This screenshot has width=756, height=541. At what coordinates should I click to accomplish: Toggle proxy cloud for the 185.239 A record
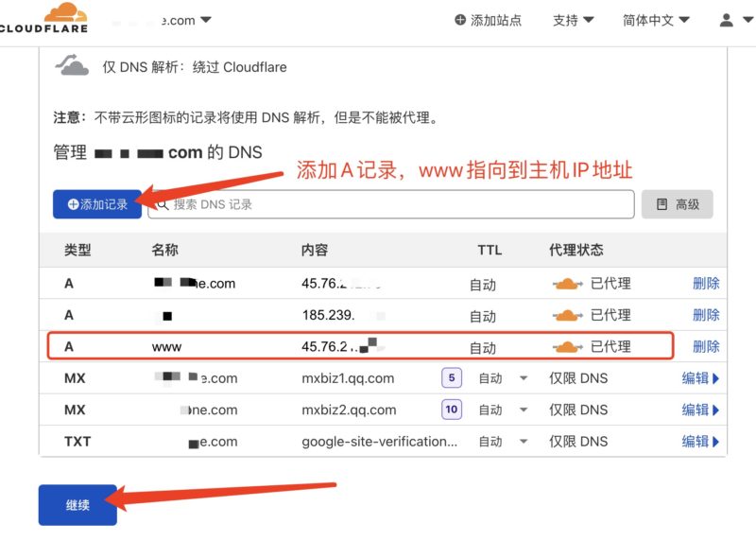tap(568, 316)
